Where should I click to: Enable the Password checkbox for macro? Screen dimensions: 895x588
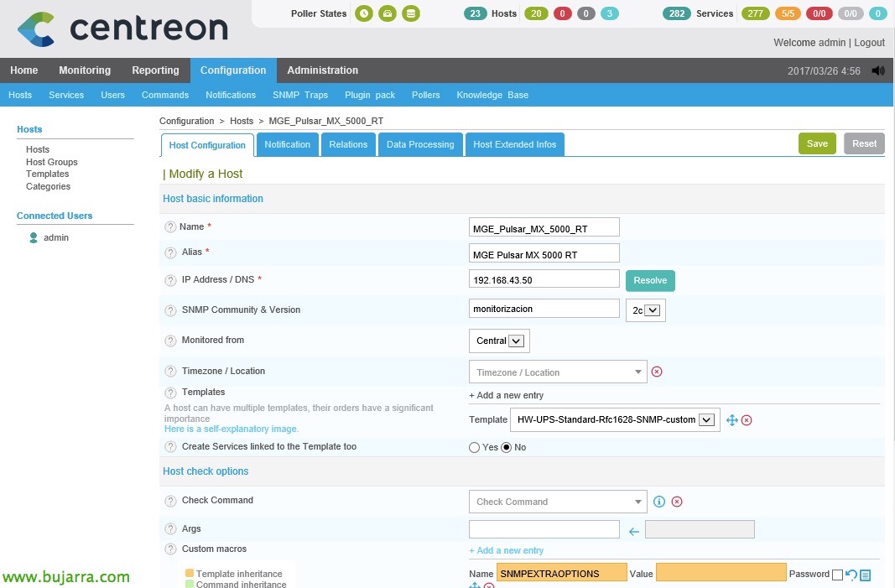pyautogui.click(x=837, y=575)
